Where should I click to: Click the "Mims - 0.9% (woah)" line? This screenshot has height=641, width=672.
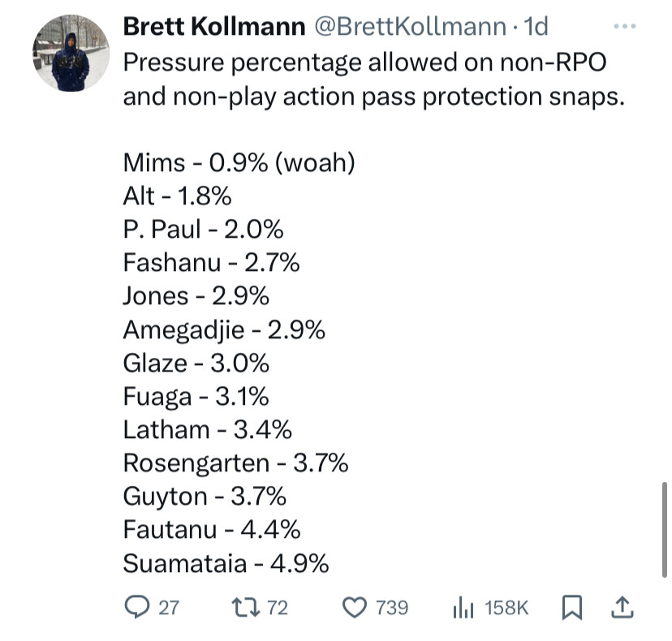pyautogui.click(x=239, y=162)
